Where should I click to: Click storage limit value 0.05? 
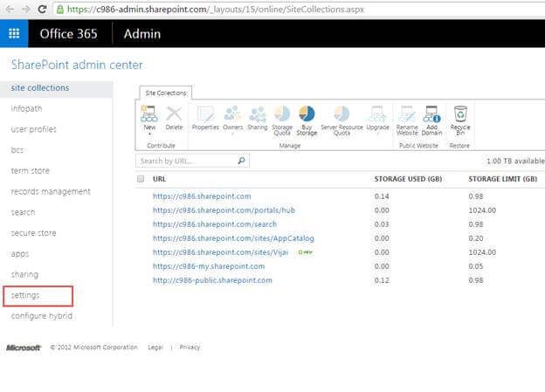click(x=476, y=266)
